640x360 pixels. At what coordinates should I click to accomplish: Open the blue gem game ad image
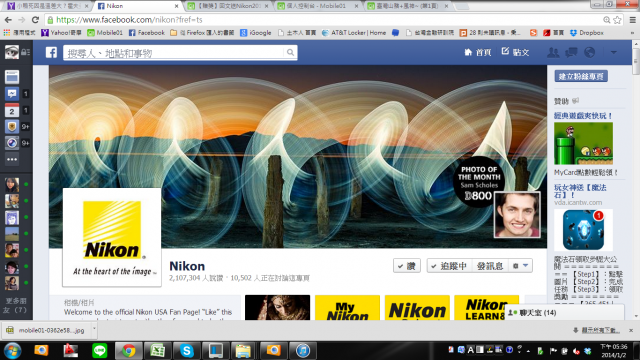[x=583, y=230]
